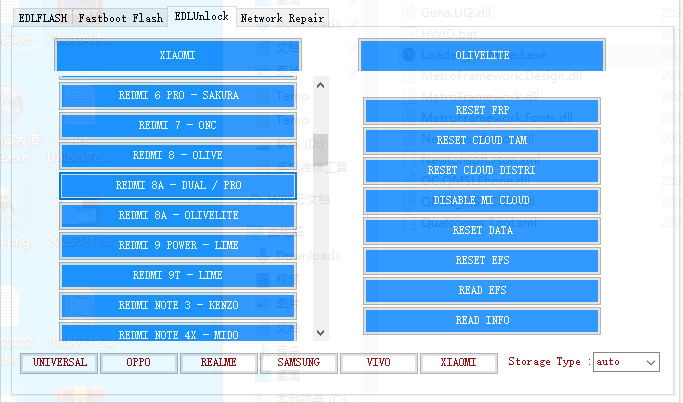Open the VIVO brand category

coord(379,363)
